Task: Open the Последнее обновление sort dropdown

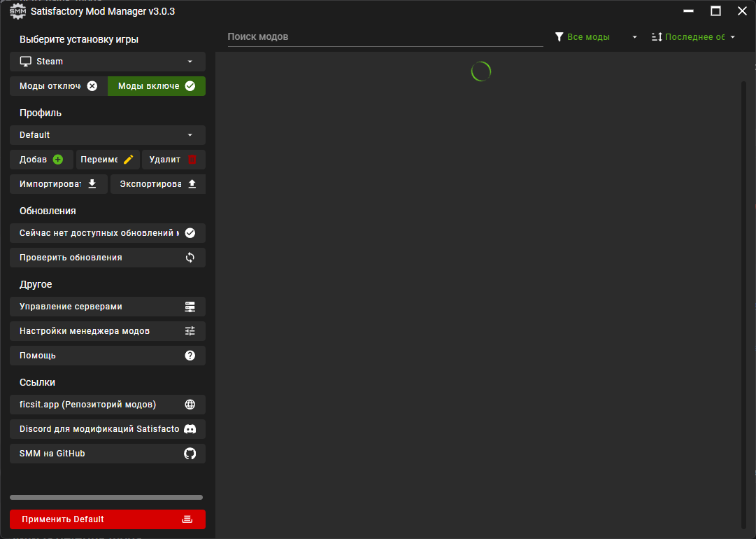Action: (x=693, y=36)
